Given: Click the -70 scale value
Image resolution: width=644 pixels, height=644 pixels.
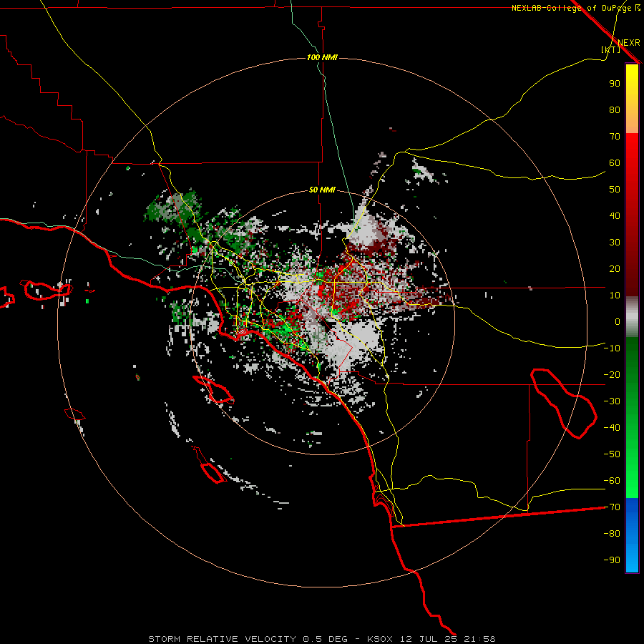Looking at the screenshot, I should pos(612,507).
